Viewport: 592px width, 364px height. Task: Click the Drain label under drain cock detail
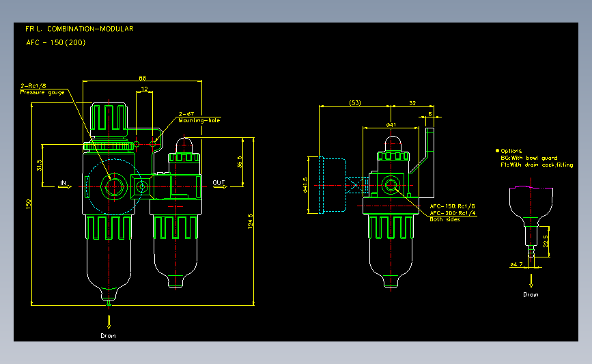pos(531,294)
